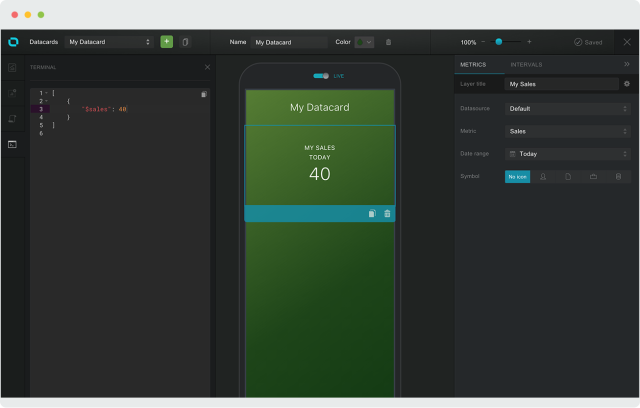Screen dimensions: 640x408
Task: Choose the person symbol icon
Action: click(543, 177)
